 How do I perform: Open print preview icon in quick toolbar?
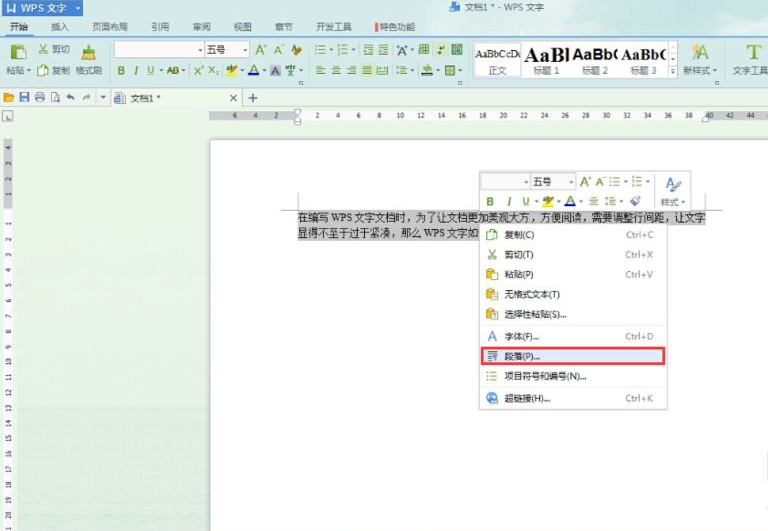pyautogui.click(x=55, y=97)
